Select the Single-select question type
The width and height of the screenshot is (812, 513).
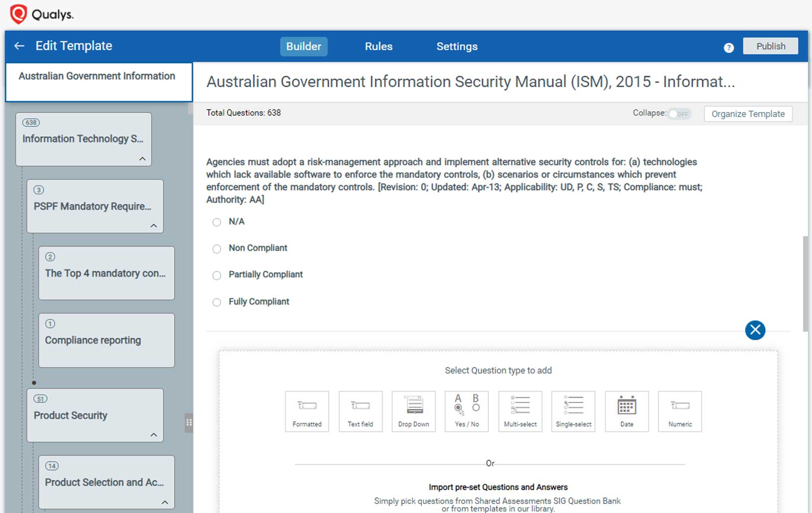[573, 411]
